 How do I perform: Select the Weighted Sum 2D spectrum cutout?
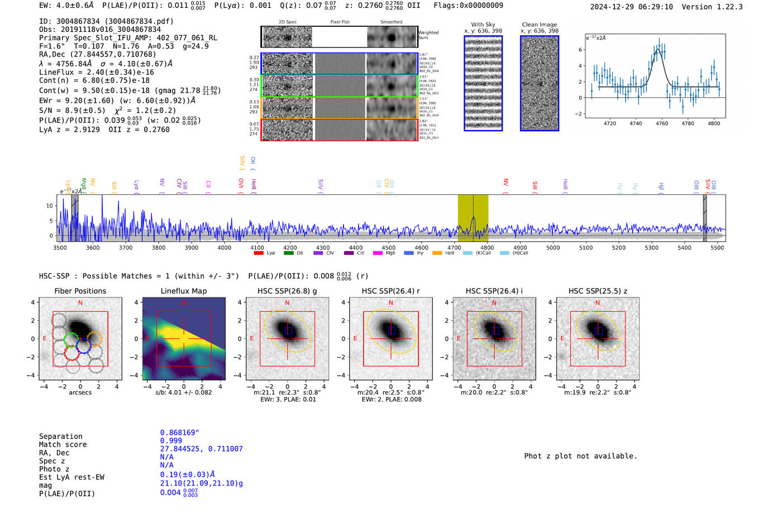287,37
